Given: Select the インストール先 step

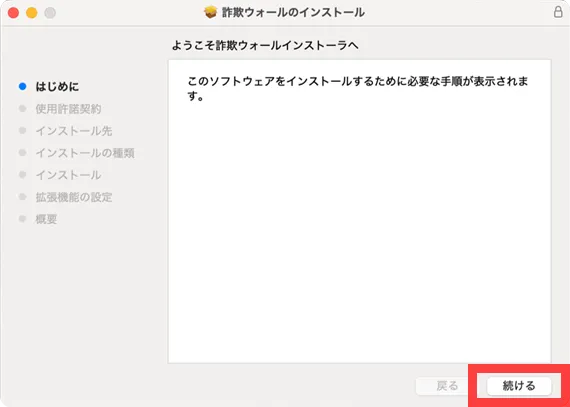Looking at the screenshot, I should click(x=74, y=131).
